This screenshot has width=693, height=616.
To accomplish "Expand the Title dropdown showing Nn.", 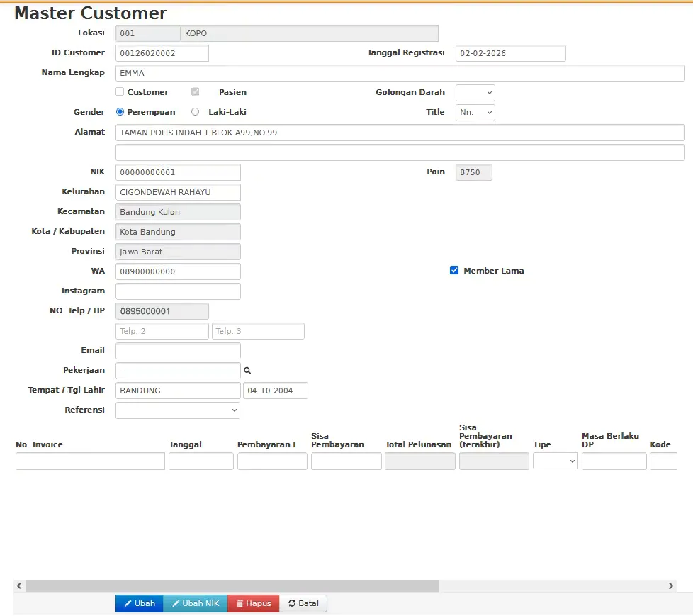I will [x=475, y=112].
